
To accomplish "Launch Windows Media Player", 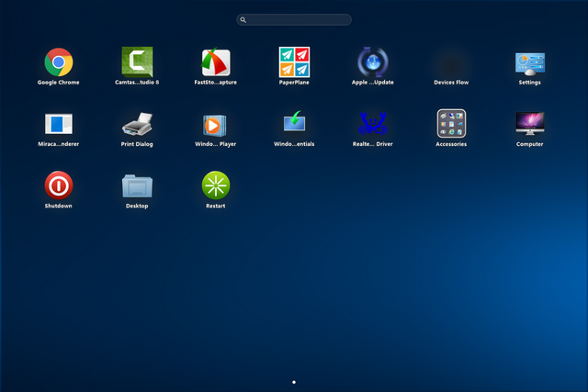I will tap(215, 126).
